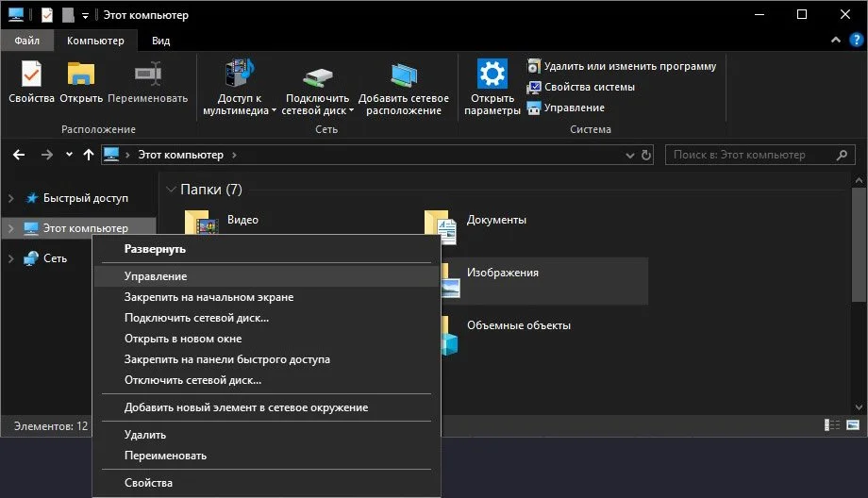Viewport: 868px width, 498px height.
Task: Click the vertical scrollbar in the file pane
Action: 859,244
